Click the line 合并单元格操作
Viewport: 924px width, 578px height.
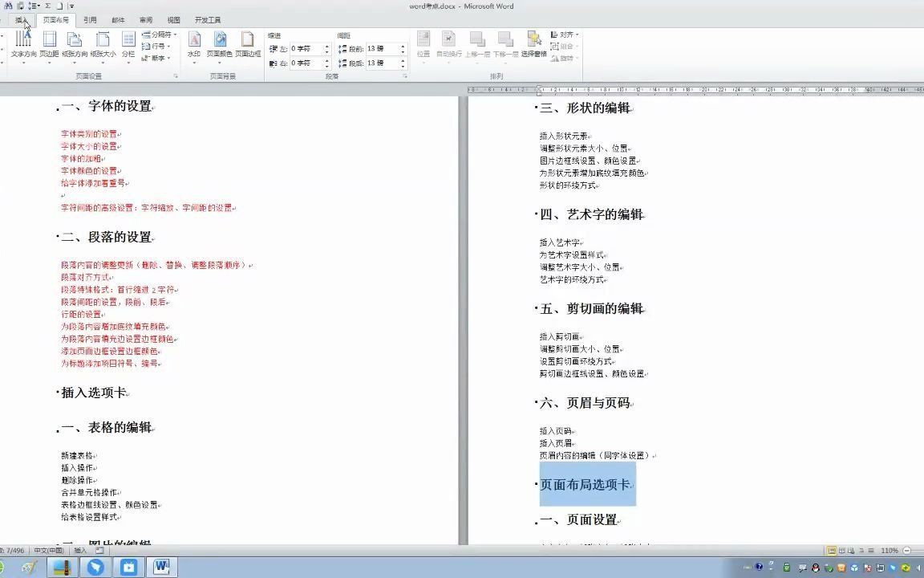[89, 492]
